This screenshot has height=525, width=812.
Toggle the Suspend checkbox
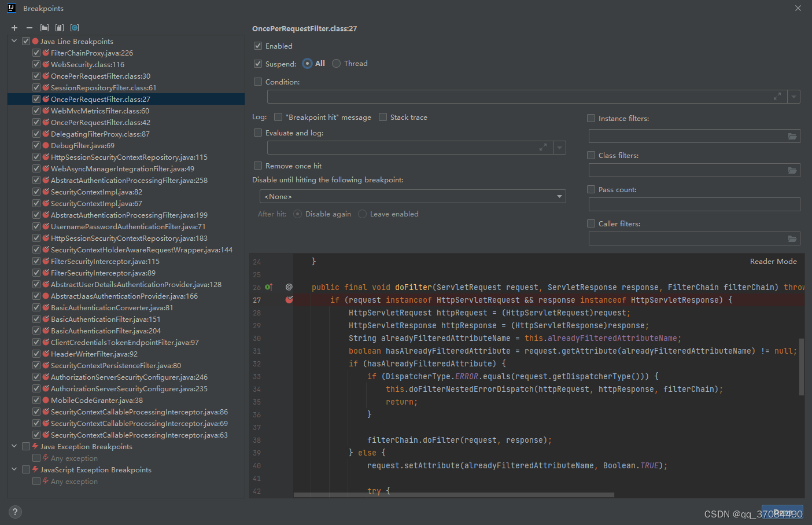tap(258, 64)
